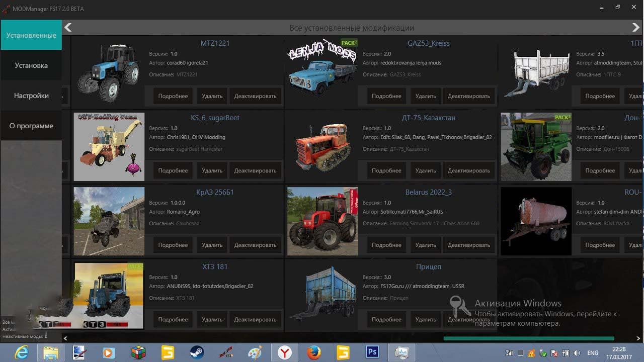Image resolution: width=644 pixels, height=362 pixels.
Task: Open Internet Explorer from the taskbar
Action: 21,352
